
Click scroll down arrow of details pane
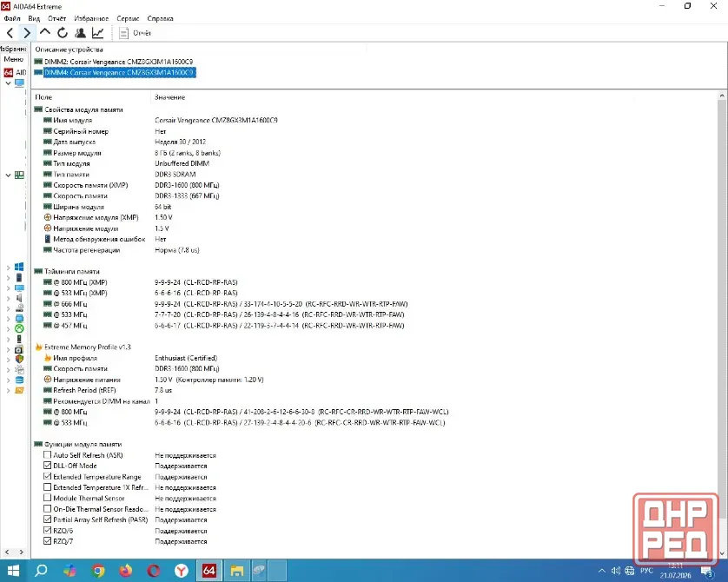coord(722,553)
